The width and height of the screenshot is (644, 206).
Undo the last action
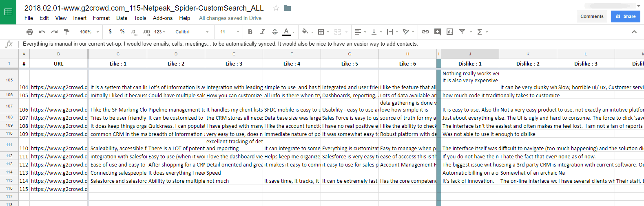click(42, 32)
